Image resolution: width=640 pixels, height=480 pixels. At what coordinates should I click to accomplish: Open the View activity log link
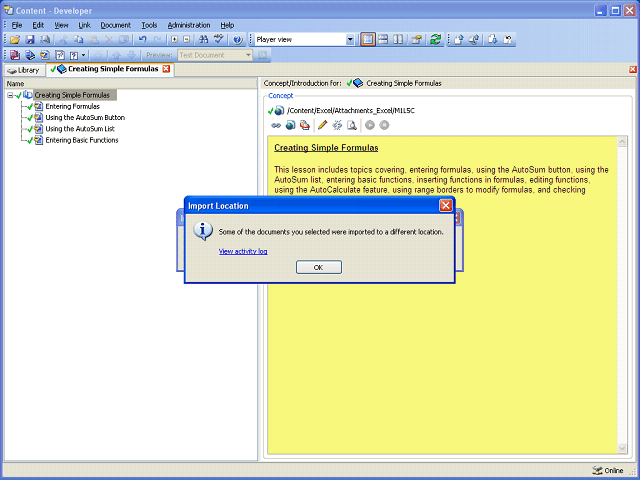243,251
